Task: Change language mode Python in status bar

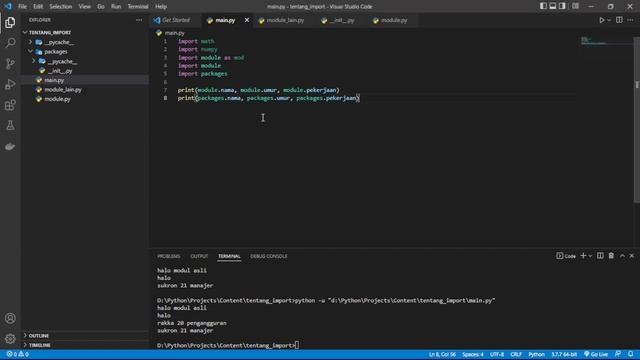Action: point(536,354)
